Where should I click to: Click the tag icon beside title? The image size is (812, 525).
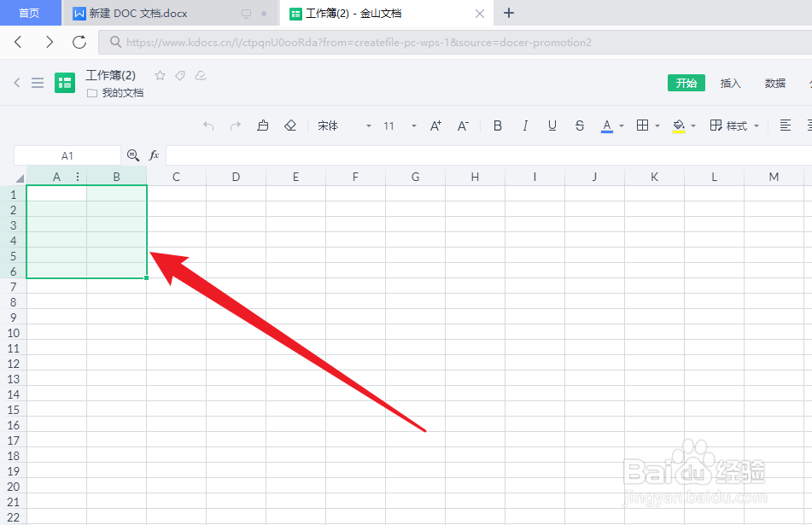point(179,76)
